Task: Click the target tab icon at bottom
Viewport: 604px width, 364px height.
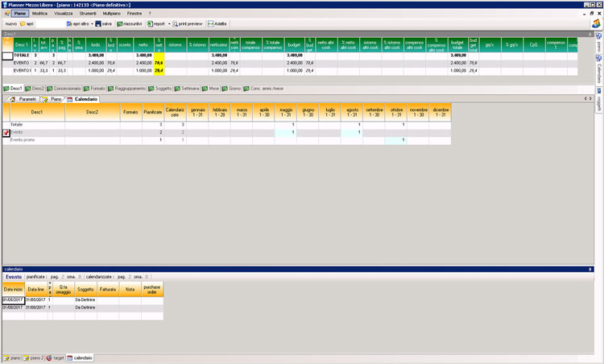Action: click(49, 358)
